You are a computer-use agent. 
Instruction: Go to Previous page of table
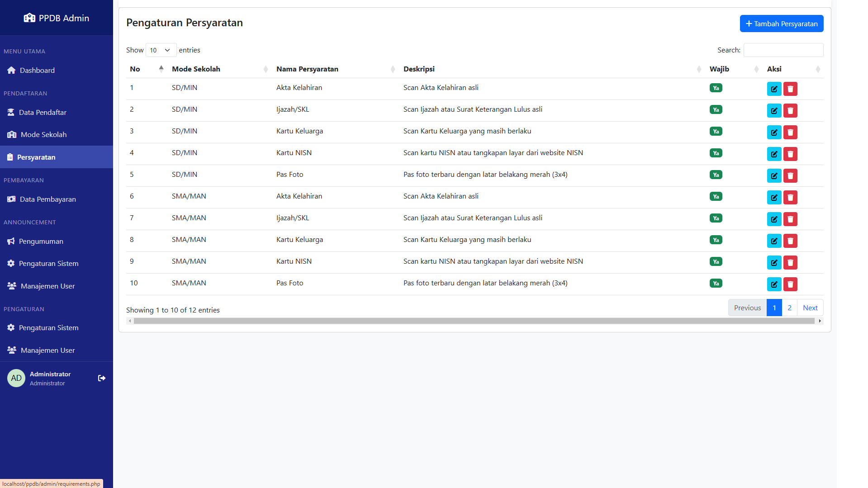(x=747, y=308)
